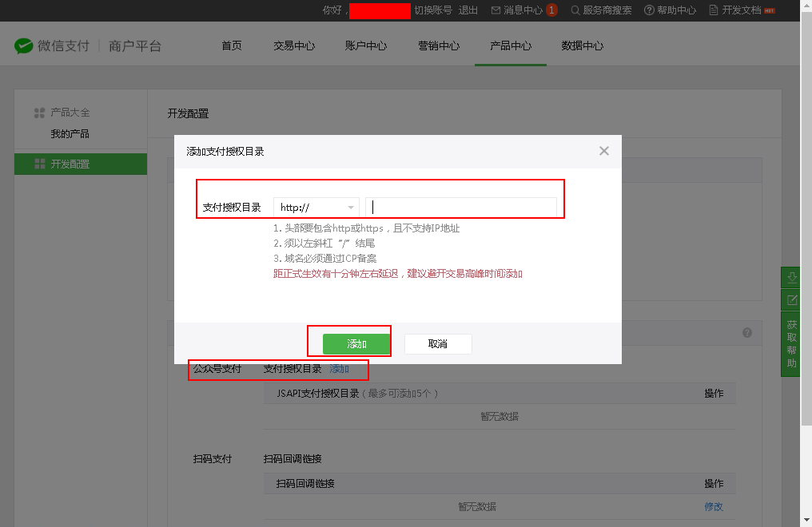812x527 pixels.
Task: Click the 获取帮助 side button
Action: [x=792, y=344]
